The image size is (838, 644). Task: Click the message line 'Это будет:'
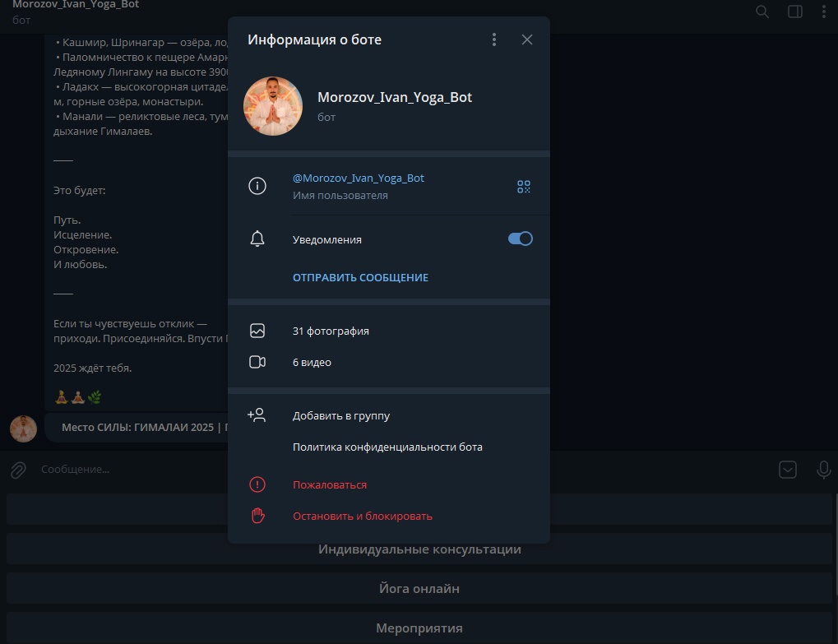(x=79, y=190)
